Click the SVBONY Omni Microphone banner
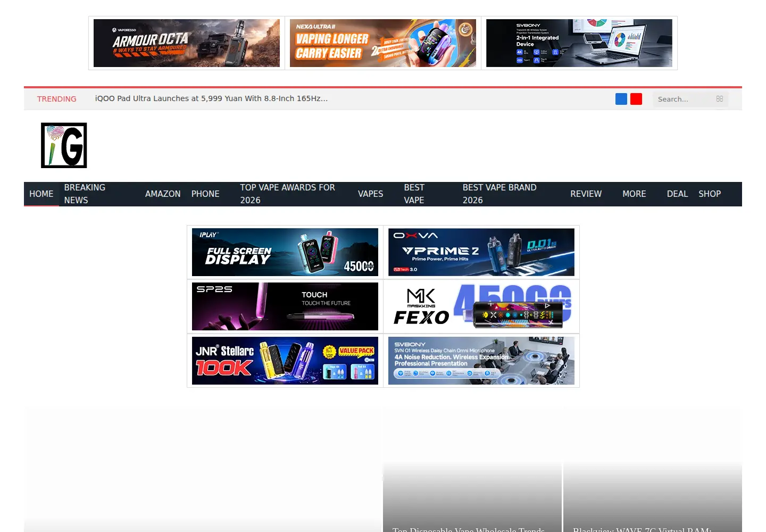 coord(481,361)
